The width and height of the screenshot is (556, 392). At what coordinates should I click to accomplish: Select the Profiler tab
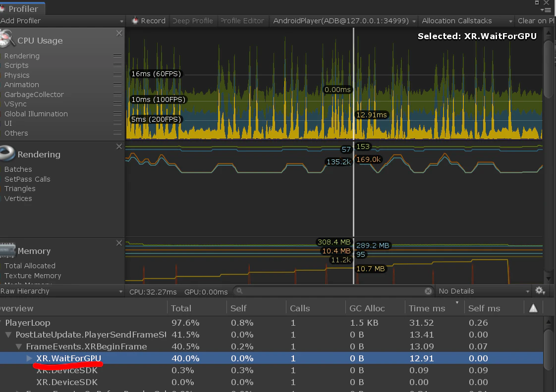(x=23, y=8)
